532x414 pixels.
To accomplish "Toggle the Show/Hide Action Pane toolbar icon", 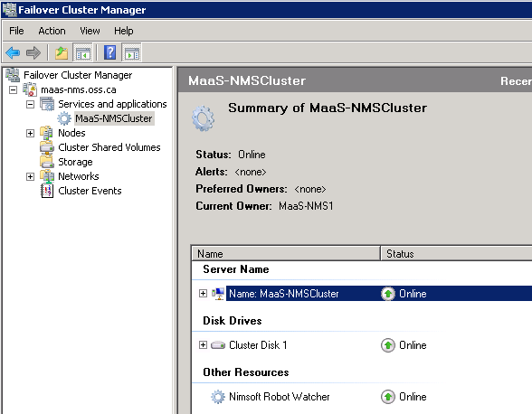I will [x=132, y=53].
